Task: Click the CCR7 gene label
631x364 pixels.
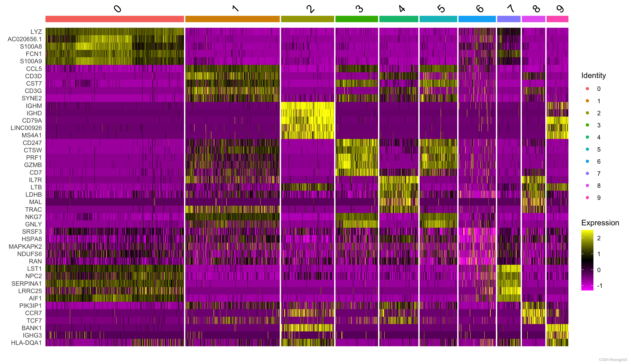Action: coord(33,313)
